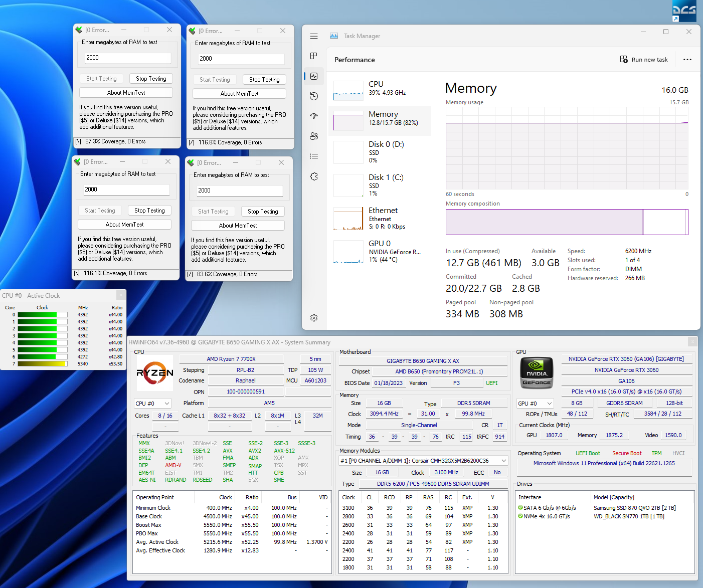Select Memory entry in performance list
Viewport: 703px width, 588px height.
(380, 120)
